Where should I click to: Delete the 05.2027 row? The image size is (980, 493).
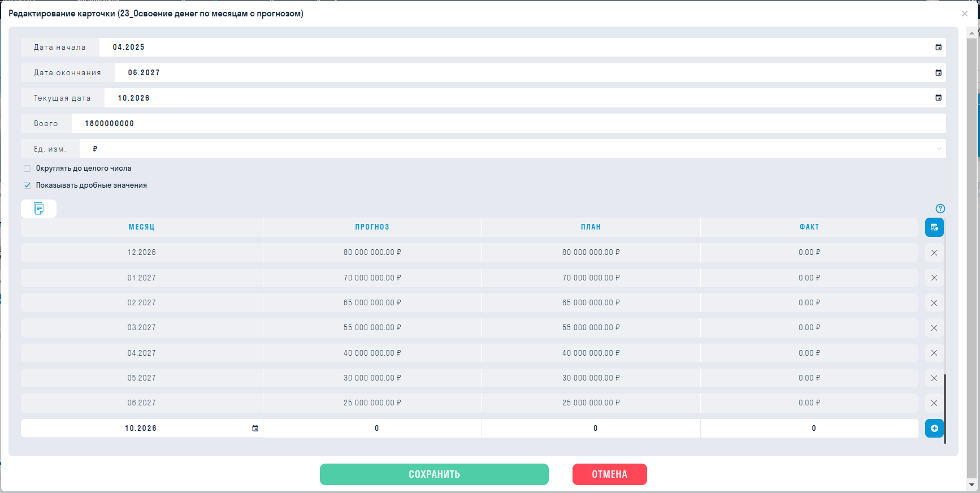click(934, 378)
